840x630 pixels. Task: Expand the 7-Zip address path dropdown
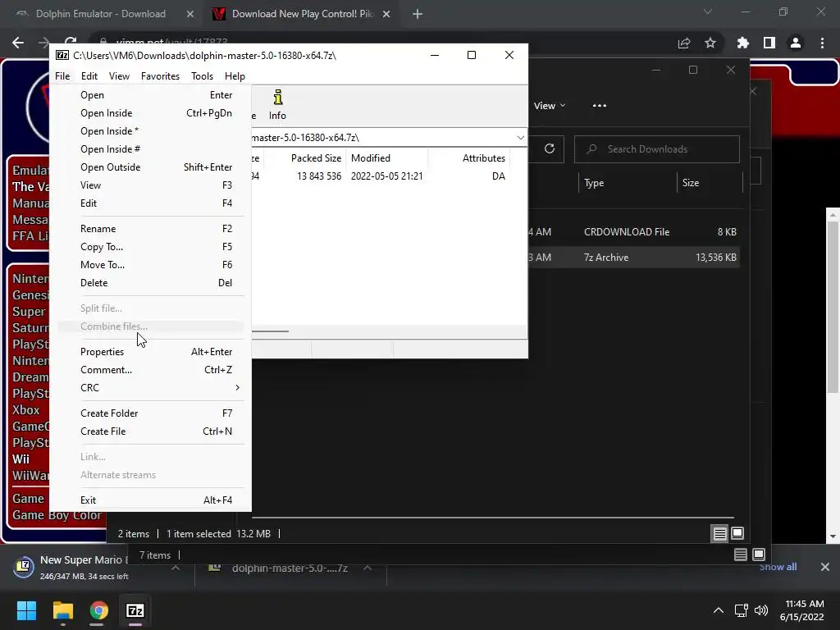tap(520, 138)
